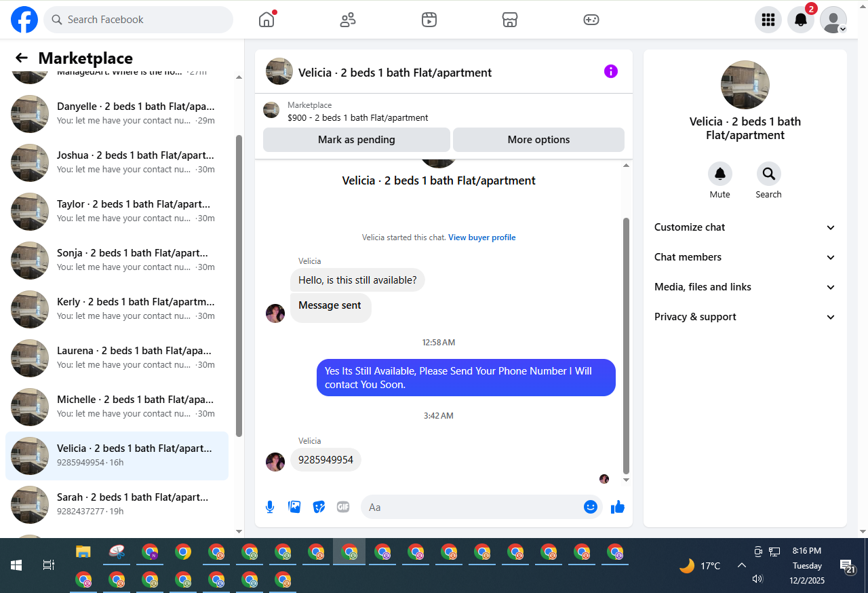This screenshot has height=593, width=868.
Task: Open the Friends icon in top bar
Action: (348, 20)
